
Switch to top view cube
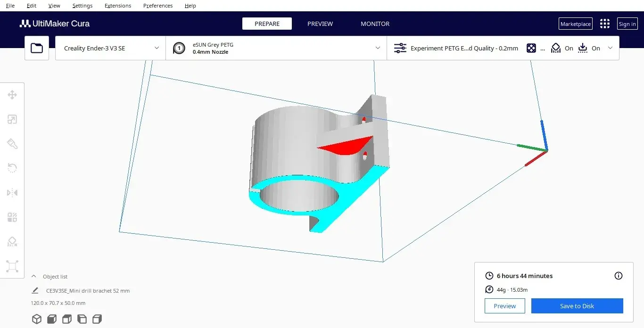67,319
